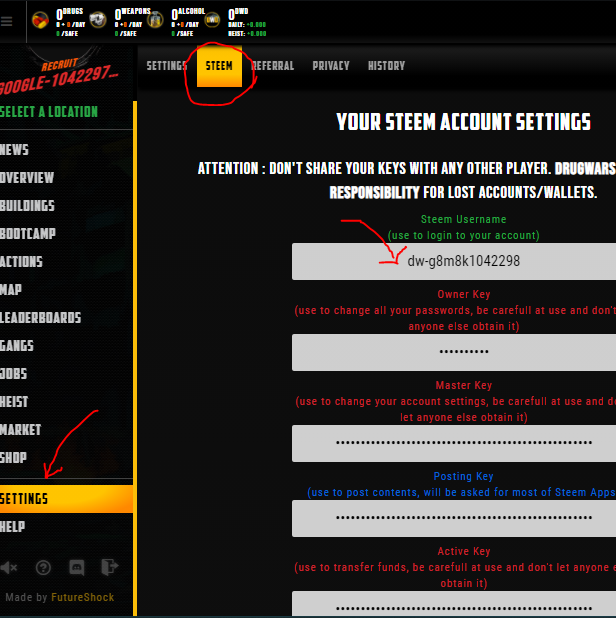Click the Active Key label
This screenshot has width=616, height=618.
[464, 551]
